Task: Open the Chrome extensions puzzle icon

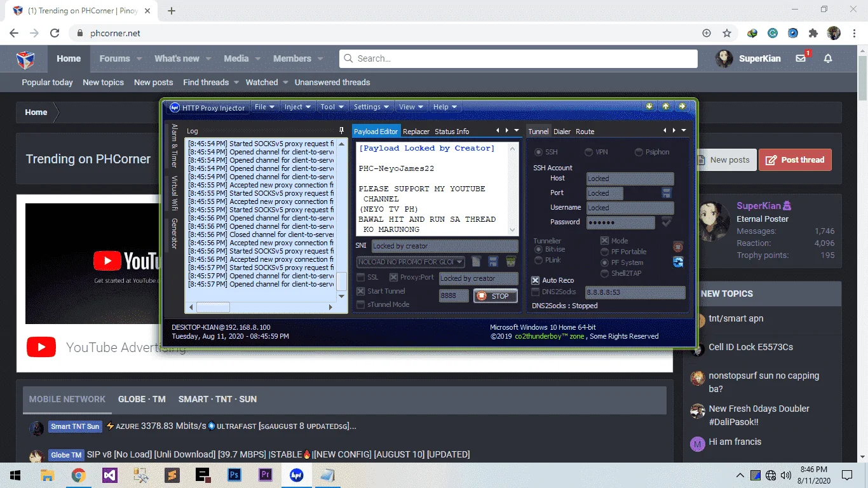Action: [x=813, y=33]
